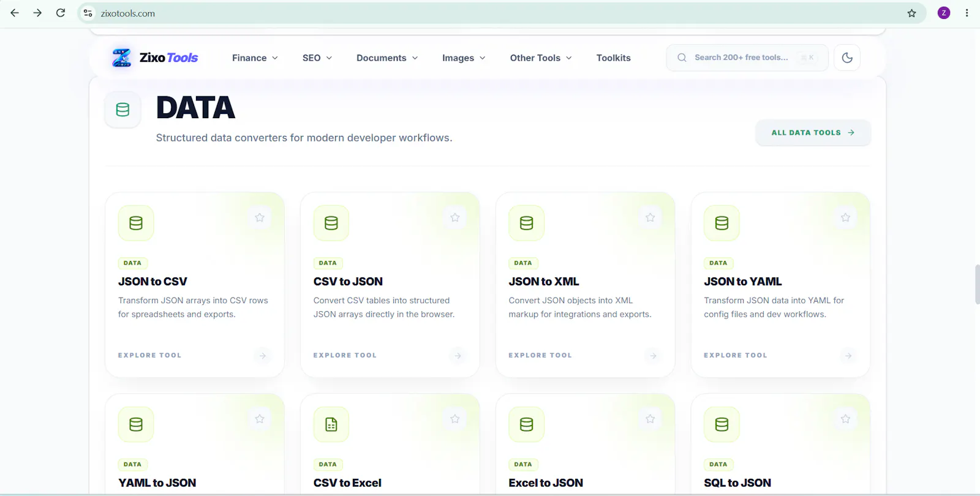
Task: View site information icon in address bar
Action: point(88,13)
